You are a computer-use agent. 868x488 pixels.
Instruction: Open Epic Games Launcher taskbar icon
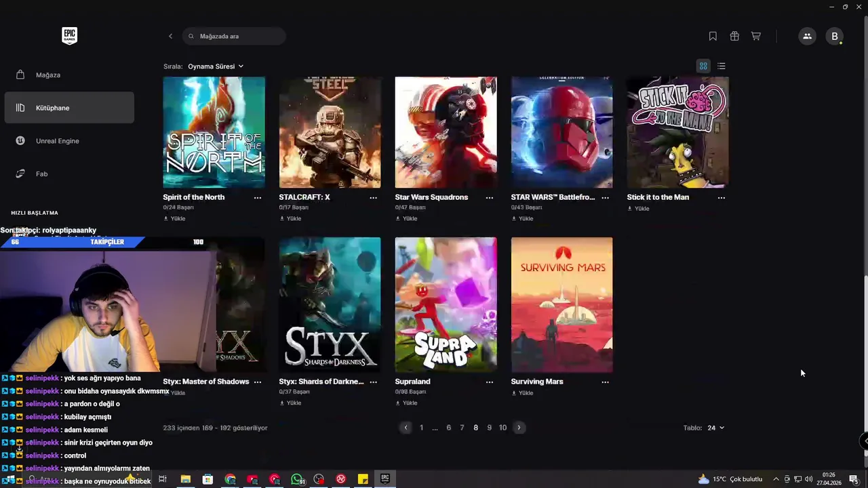(x=384, y=479)
